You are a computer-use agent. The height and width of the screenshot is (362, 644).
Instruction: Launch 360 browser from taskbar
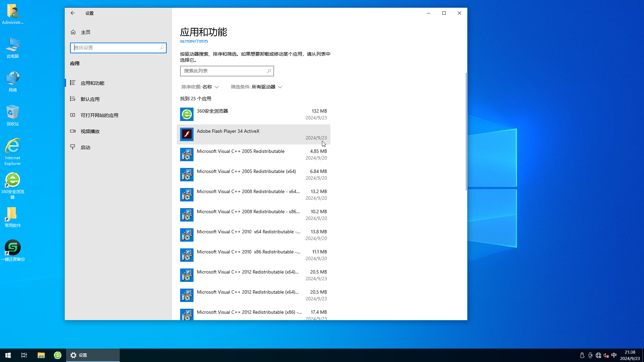(58, 355)
